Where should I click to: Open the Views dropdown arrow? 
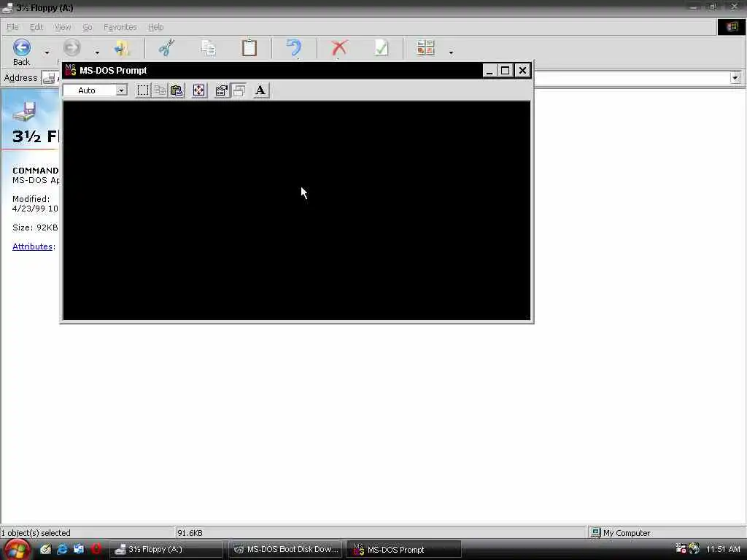451,52
